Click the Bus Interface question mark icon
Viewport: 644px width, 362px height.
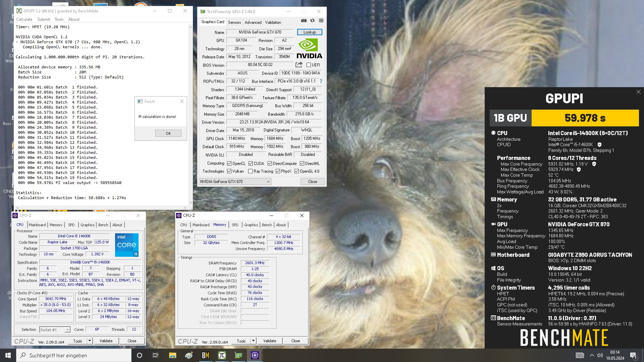pyautogui.click(x=321, y=81)
